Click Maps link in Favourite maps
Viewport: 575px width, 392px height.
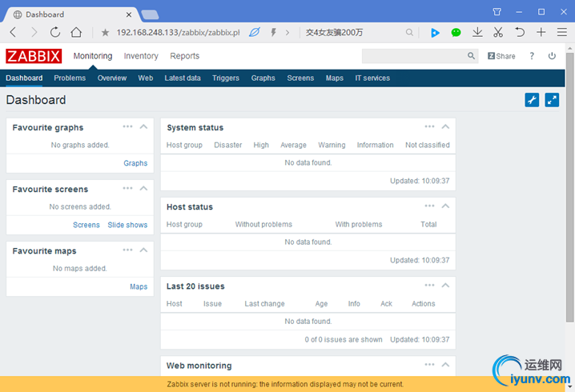point(139,286)
